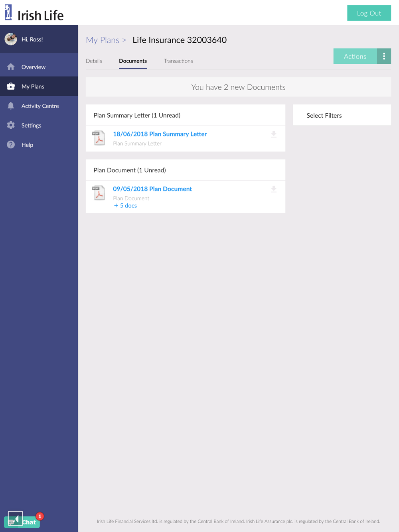Image resolution: width=399 pixels, height=532 pixels.
Task: Open the three-dot more actions menu
Action: pyautogui.click(x=384, y=56)
